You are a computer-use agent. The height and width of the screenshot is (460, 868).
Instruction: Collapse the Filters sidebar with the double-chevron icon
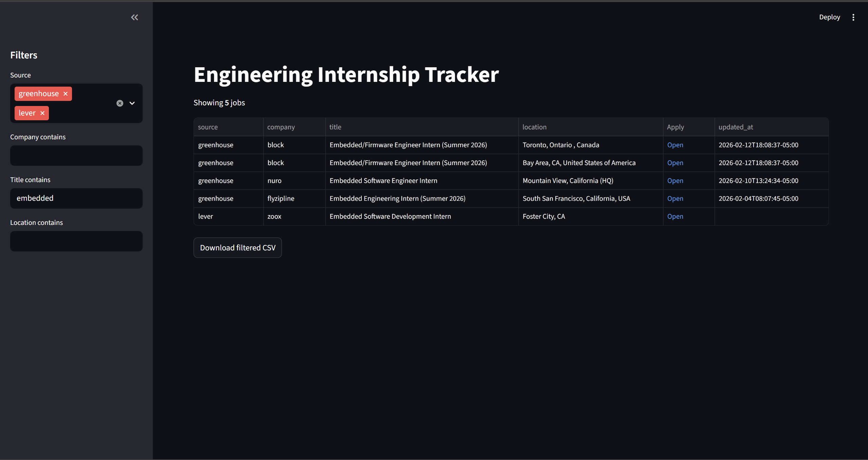coord(134,17)
